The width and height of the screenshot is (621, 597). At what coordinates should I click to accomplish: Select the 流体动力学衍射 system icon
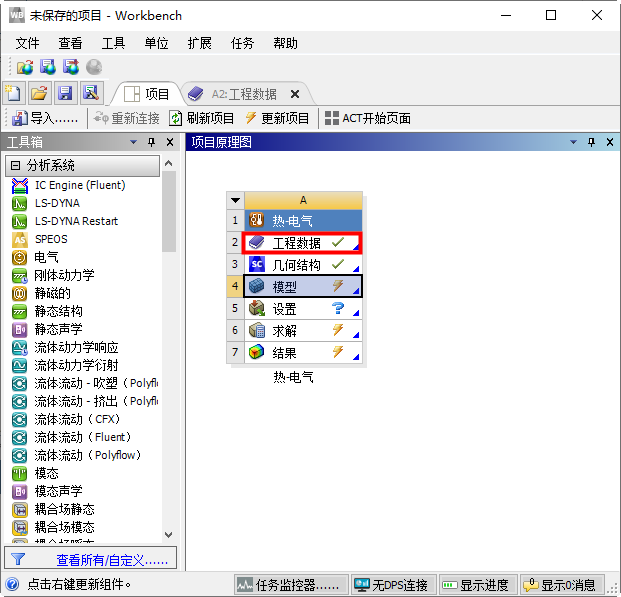tap(19, 365)
